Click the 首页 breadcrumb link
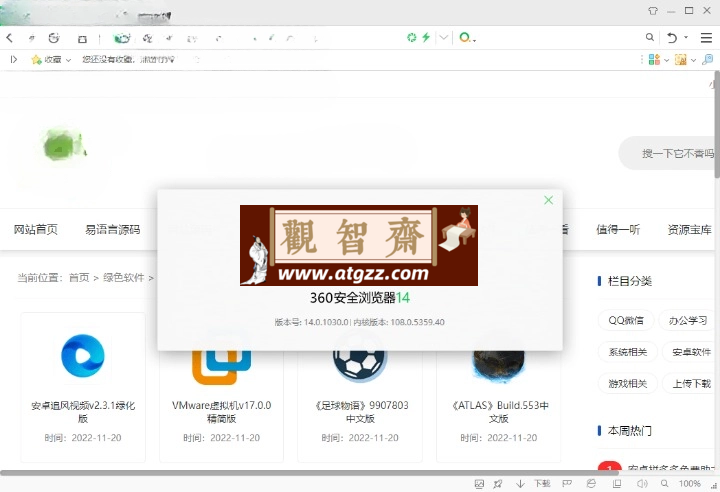The image size is (720, 492). [x=79, y=277]
